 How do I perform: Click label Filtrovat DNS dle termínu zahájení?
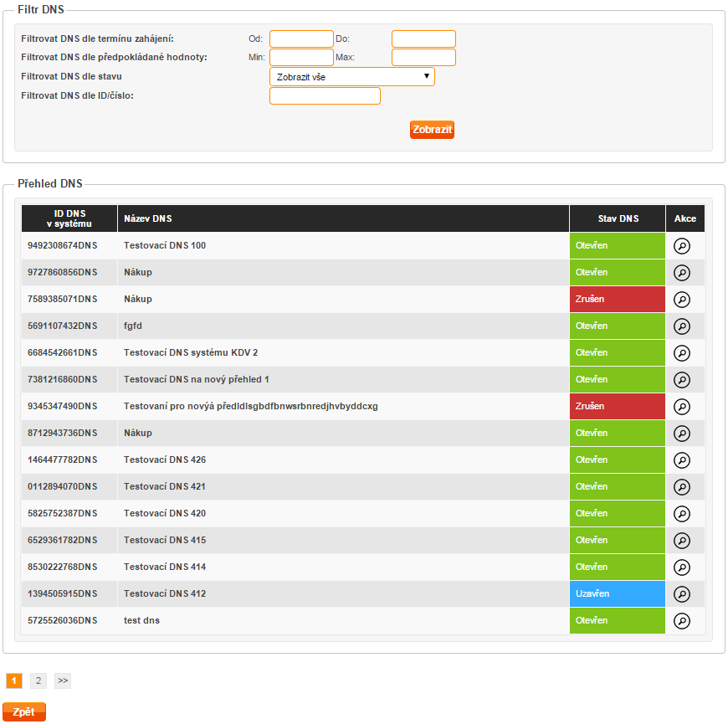[98, 39]
